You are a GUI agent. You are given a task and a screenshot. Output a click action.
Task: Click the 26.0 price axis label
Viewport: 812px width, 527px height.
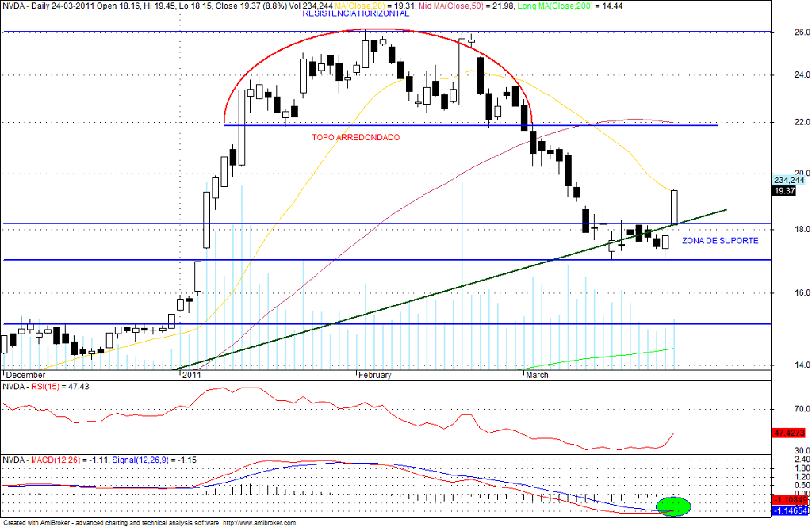tap(802, 32)
